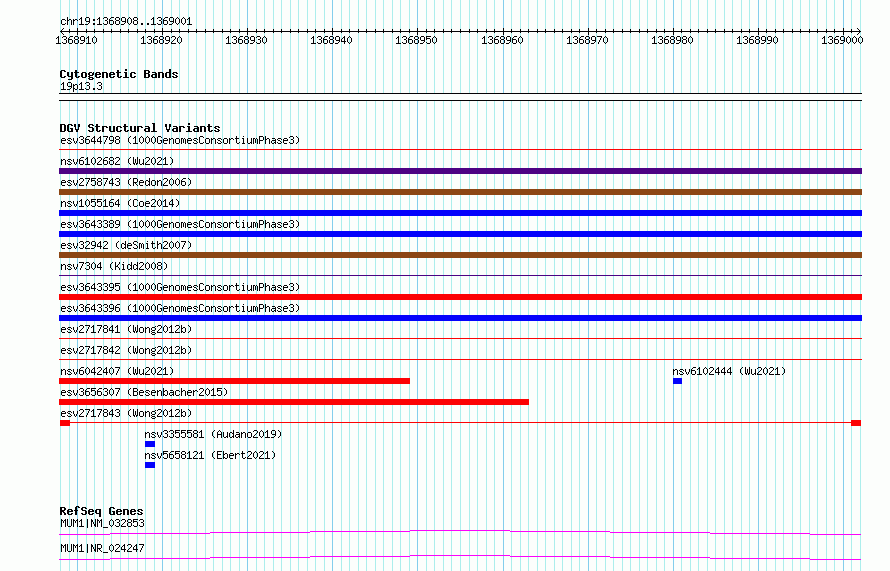Image resolution: width=890 pixels, height=571 pixels.
Task: Click the nsv6042407 (Wu2021) label
Action: 117,371
